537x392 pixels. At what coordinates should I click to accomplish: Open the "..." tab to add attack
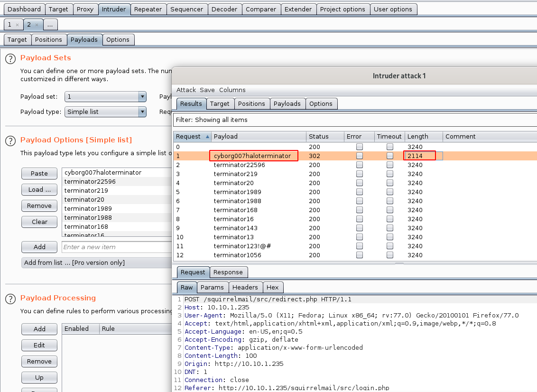[50, 24]
